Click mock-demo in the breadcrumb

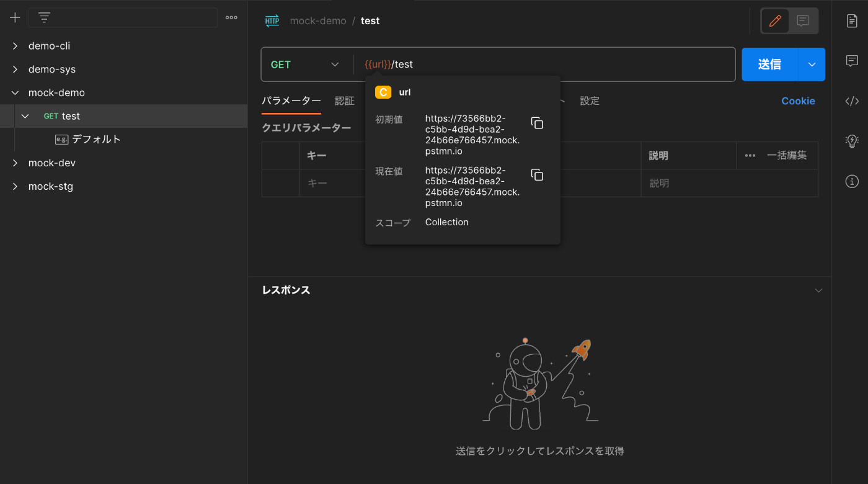[x=318, y=20]
